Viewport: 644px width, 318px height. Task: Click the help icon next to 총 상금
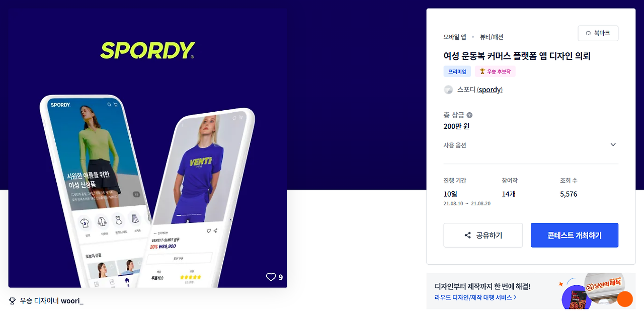[x=469, y=115]
